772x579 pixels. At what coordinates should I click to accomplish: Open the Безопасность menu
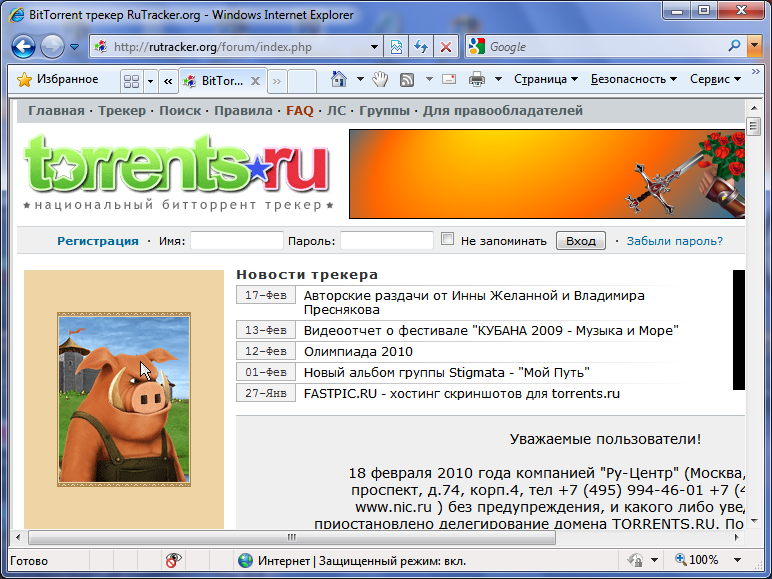pyautogui.click(x=634, y=79)
